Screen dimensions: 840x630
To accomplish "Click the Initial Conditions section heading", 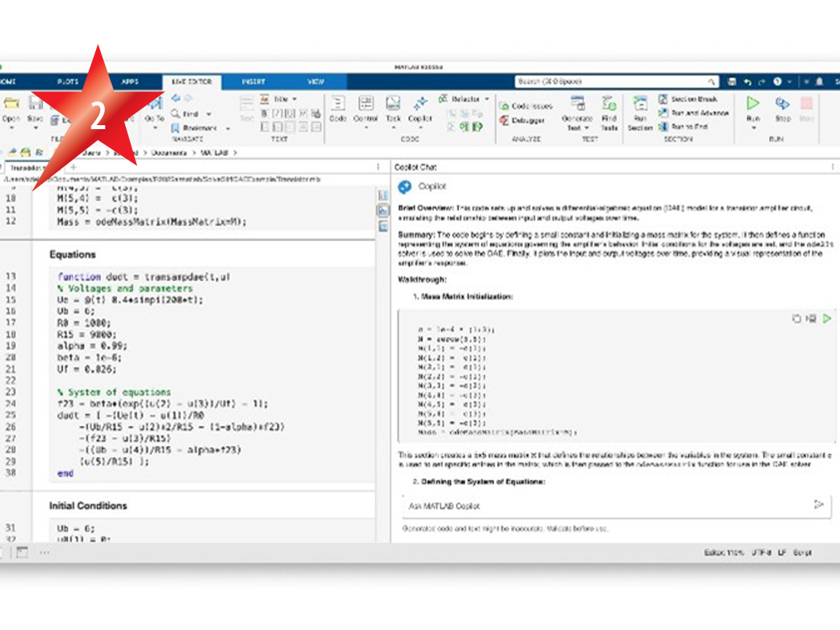I will click(88, 506).
